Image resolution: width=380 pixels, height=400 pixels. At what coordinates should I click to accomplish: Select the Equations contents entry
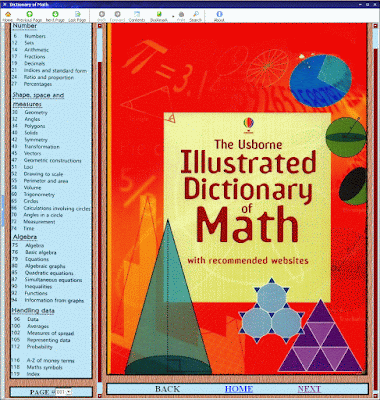[x=37, y=259]
